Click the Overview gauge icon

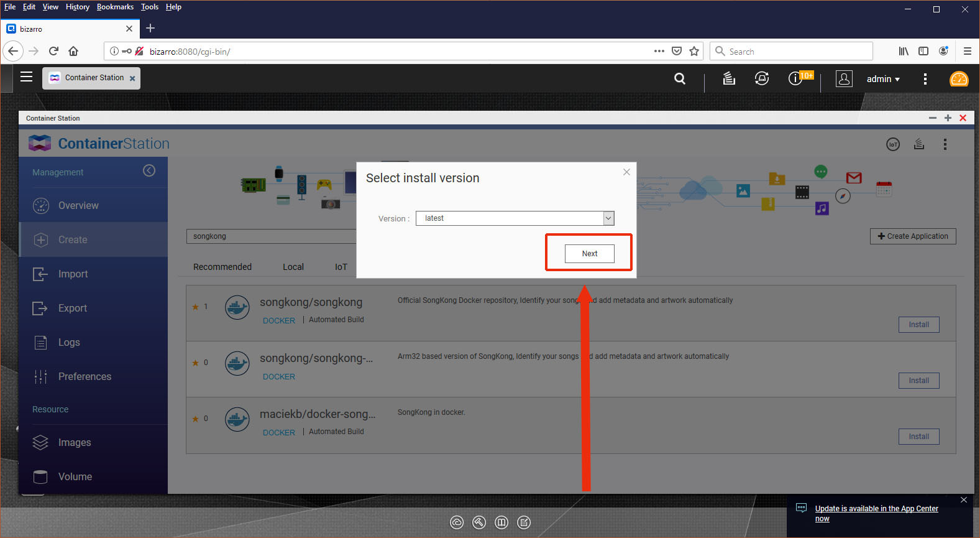click(41, 206)
